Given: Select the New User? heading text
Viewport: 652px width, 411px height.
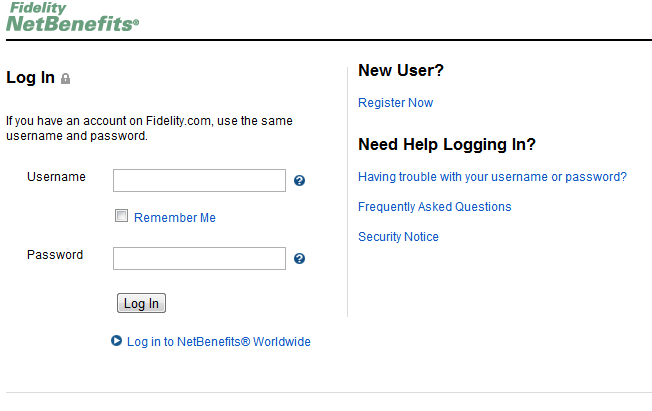Looking at the screenshot, I should pyautogui.click(x=401, y=70).
